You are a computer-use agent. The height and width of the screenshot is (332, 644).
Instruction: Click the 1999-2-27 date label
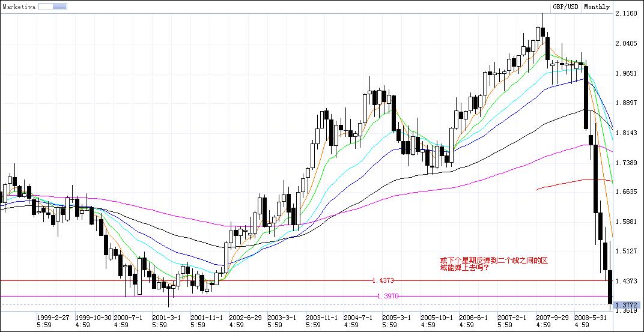coord(53,318)
